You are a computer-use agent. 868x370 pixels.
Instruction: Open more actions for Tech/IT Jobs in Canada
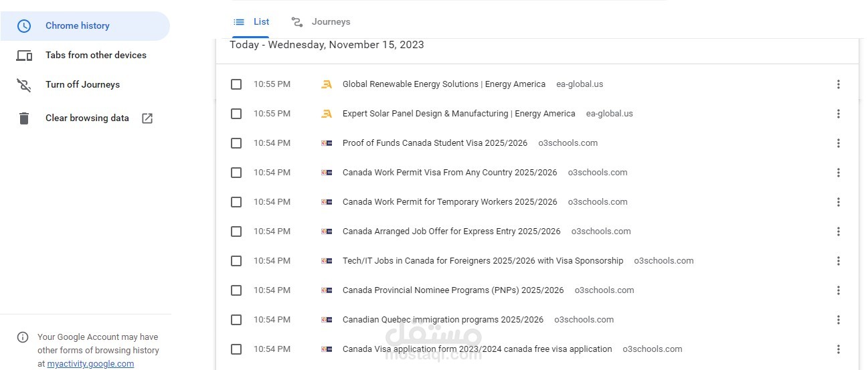tap(838, 261)
